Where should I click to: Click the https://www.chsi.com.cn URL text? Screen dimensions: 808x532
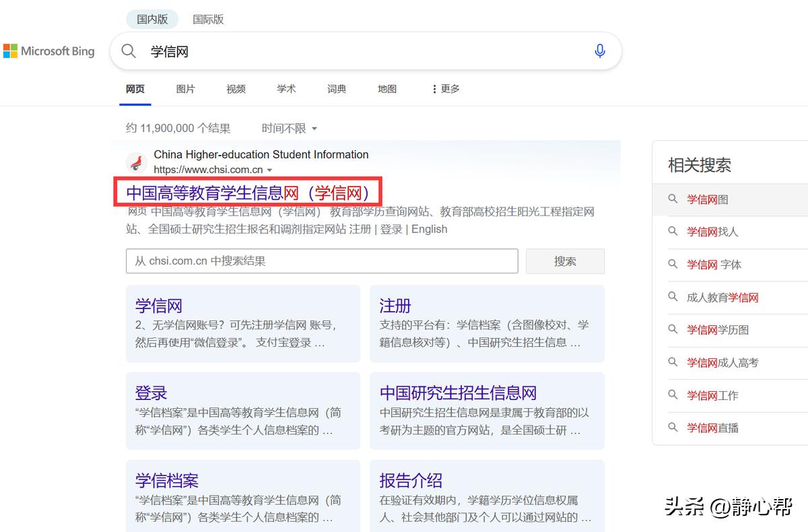208,170
